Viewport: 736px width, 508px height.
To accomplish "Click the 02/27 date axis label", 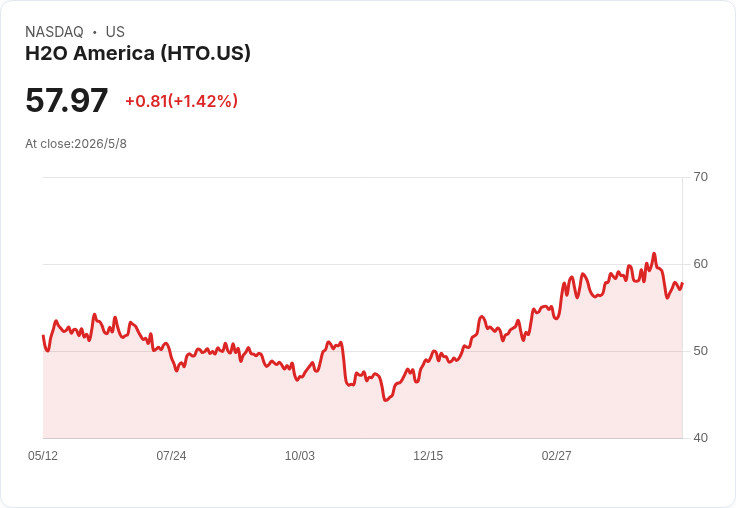I will coord(556,455).
